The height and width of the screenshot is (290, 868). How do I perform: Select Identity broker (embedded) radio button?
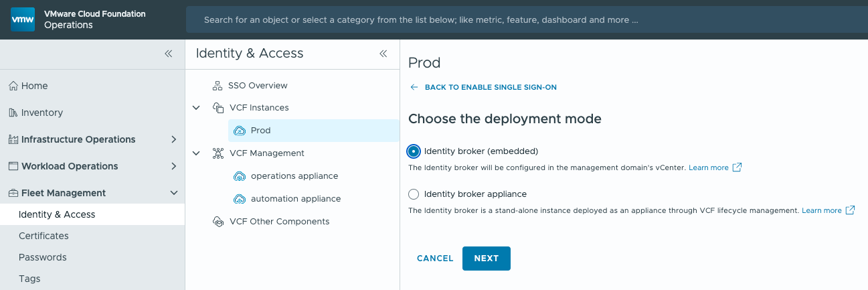click(x=414, y=151)
